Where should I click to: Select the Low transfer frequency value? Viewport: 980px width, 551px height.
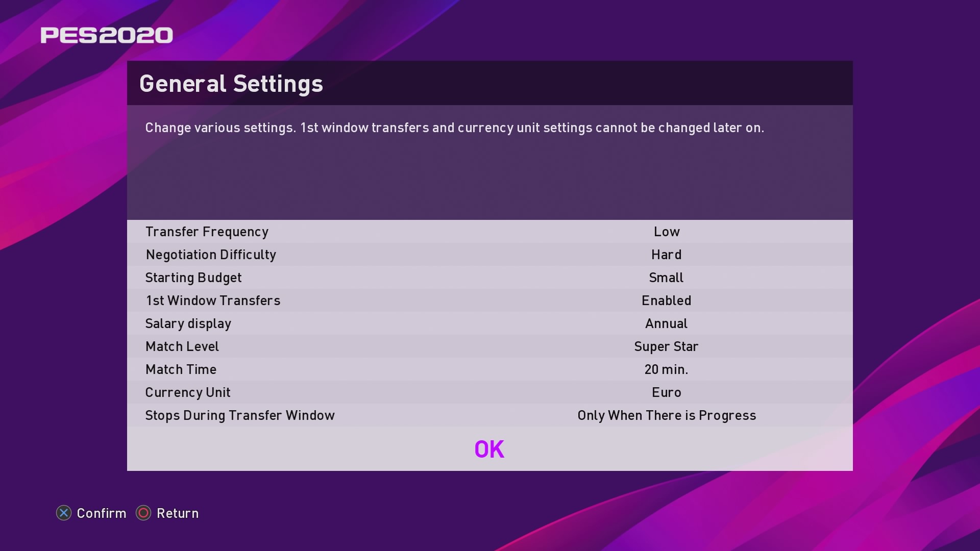667,232
